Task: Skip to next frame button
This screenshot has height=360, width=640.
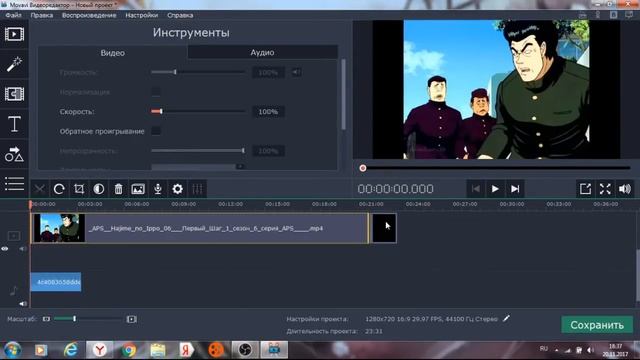Action: click(x=515, y=189)
